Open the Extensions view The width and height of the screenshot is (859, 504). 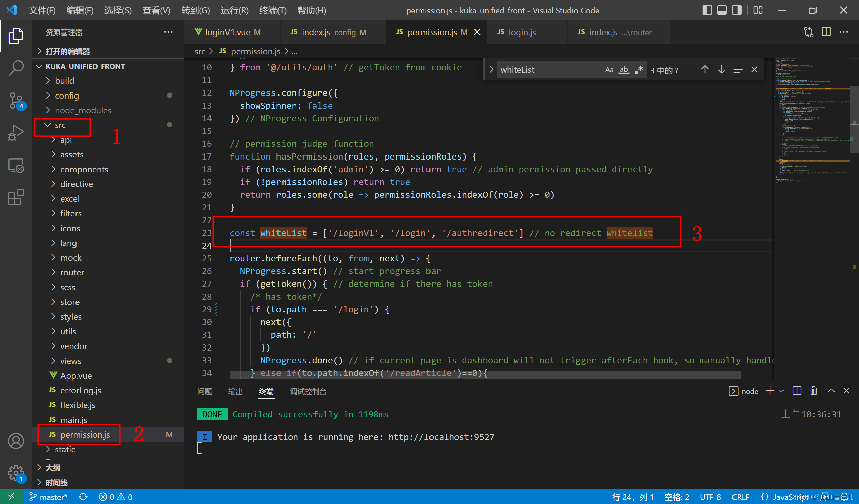pyautogui.click(x=16, y=197)
